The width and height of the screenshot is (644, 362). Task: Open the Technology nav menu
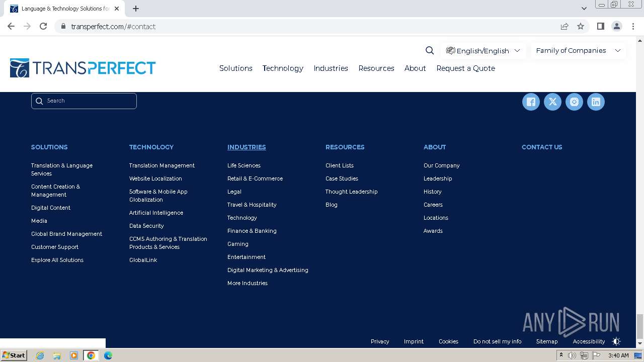point(283,68)
